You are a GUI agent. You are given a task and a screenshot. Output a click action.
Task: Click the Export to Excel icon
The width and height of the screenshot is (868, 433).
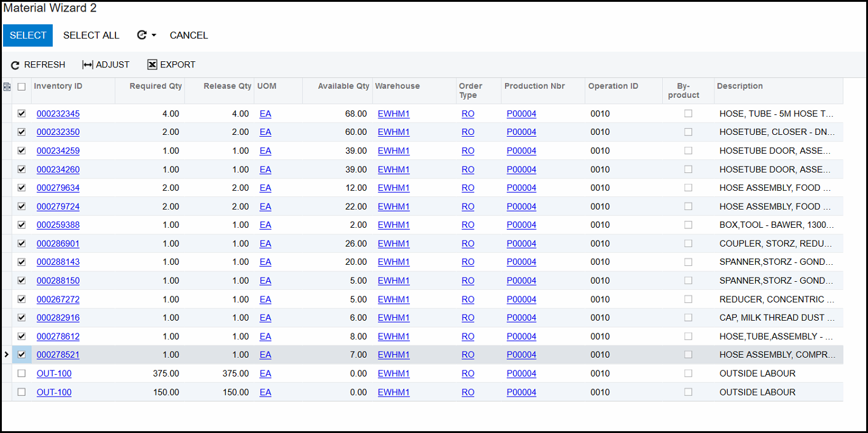[152, 65]
